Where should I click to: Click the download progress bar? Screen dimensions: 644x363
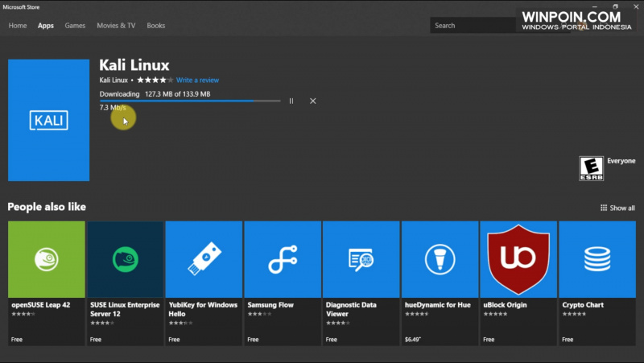tap(190, 101)
